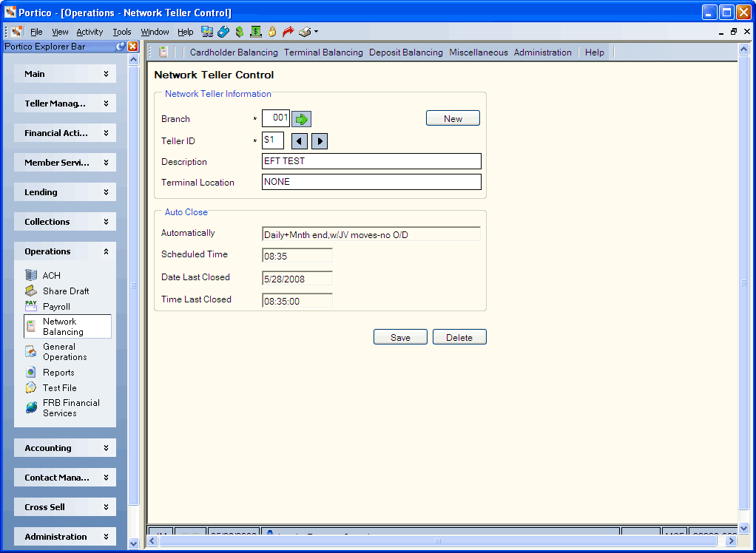The image size is (756, 553).
Task: Pin the Portico Explorer Bar
Action: (121, 47)
